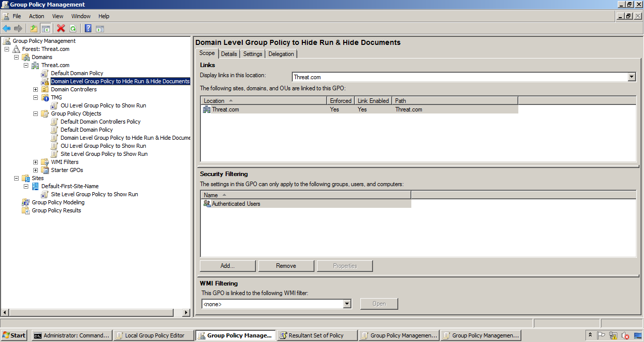Open the Display links location dropdown

(x=631, y=77)
